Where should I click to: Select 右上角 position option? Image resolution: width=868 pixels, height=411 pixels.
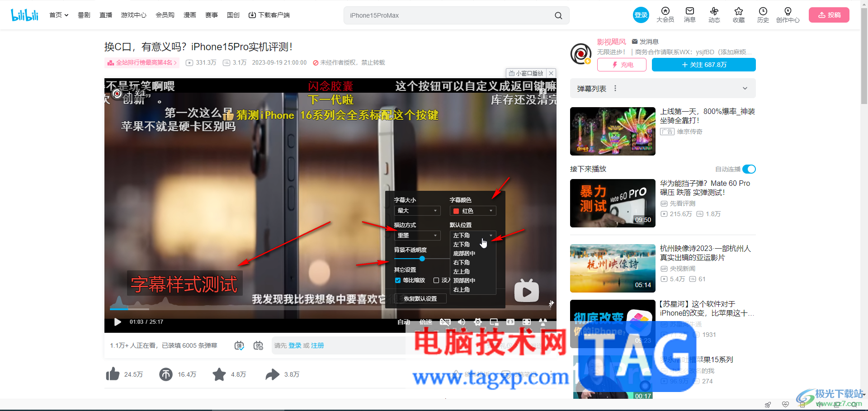(473, 290)
